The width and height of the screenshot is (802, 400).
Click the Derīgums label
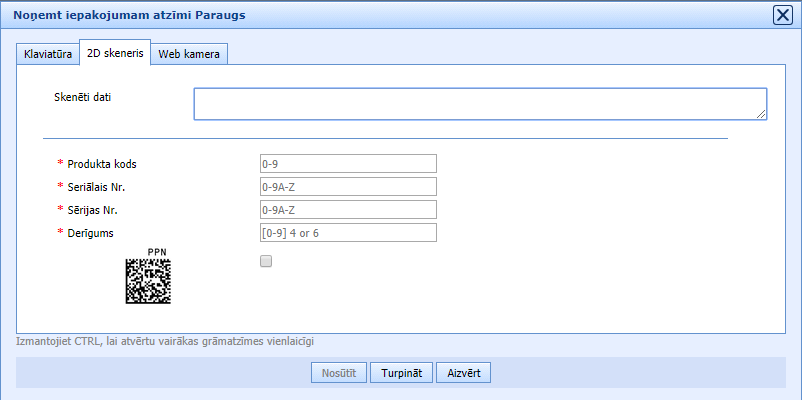(x=95, y=233)
